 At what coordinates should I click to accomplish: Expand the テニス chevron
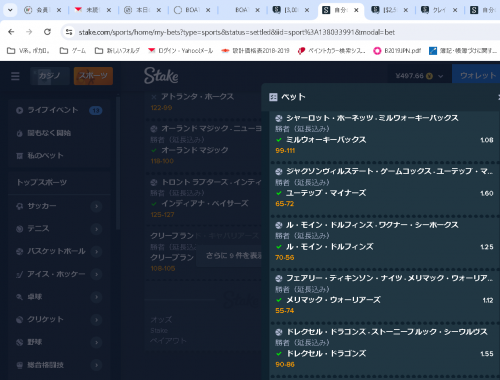(x=96, y=229)
